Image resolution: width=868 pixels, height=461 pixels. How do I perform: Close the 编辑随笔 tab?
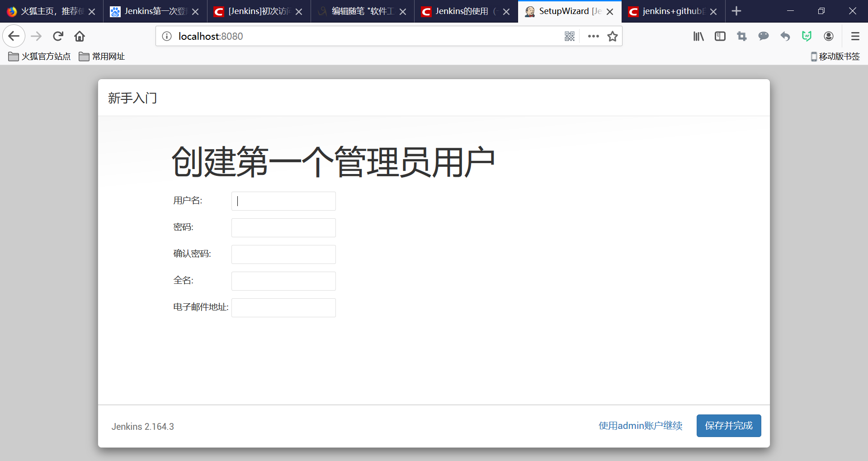403,12
